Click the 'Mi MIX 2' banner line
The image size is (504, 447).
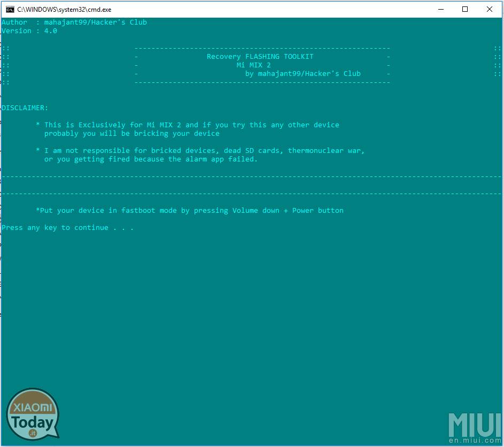[254, 65]
